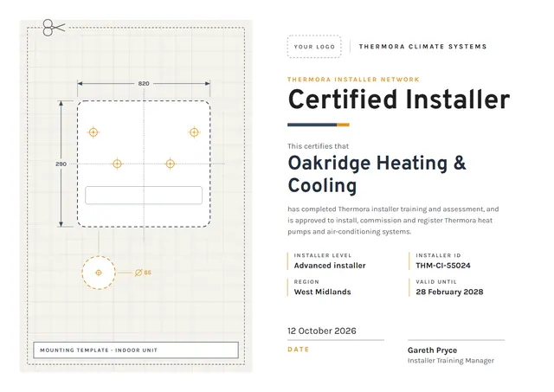
Task: Click the 12 October 2026 date
Action: 322,331
